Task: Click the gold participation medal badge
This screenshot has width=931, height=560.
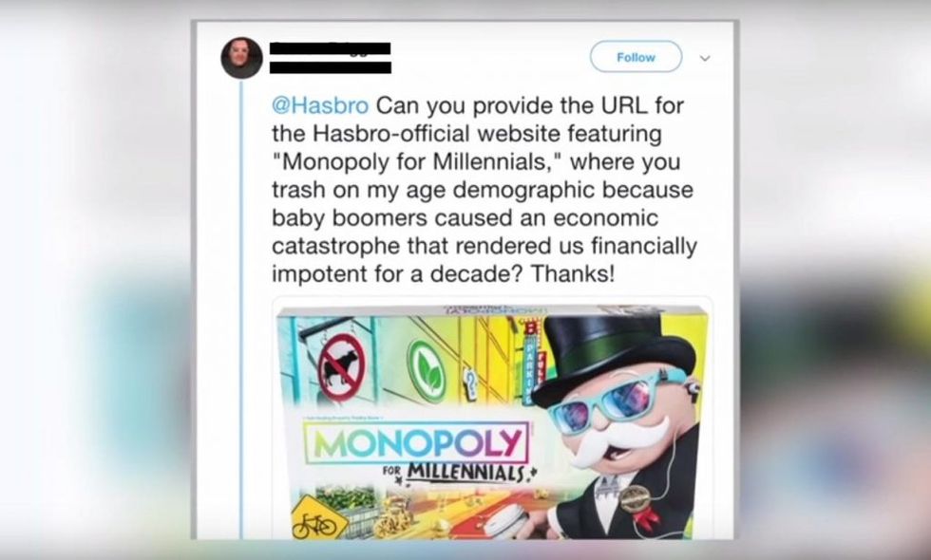Action: click(x=634, y=499)
